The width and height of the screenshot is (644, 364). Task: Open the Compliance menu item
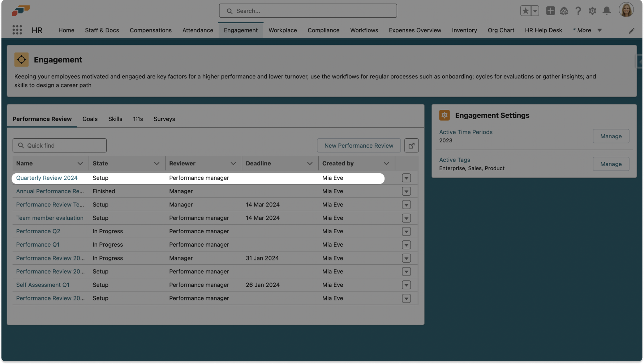323,30
